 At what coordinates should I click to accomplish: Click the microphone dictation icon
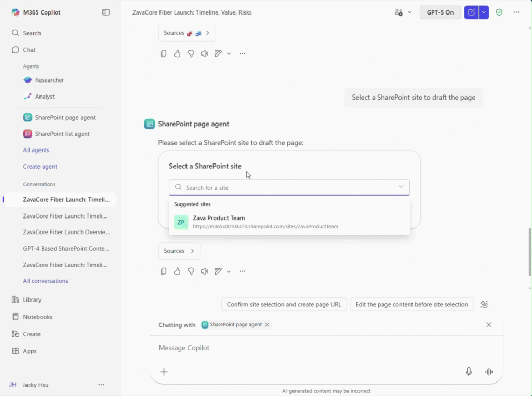coord(469,372)
